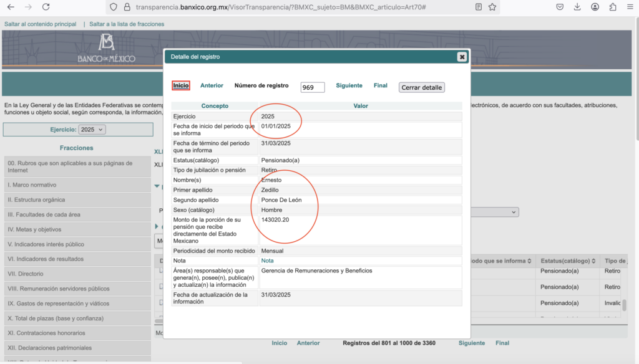
Task: Click the results table vertical scrollbar
Action: 624,304
